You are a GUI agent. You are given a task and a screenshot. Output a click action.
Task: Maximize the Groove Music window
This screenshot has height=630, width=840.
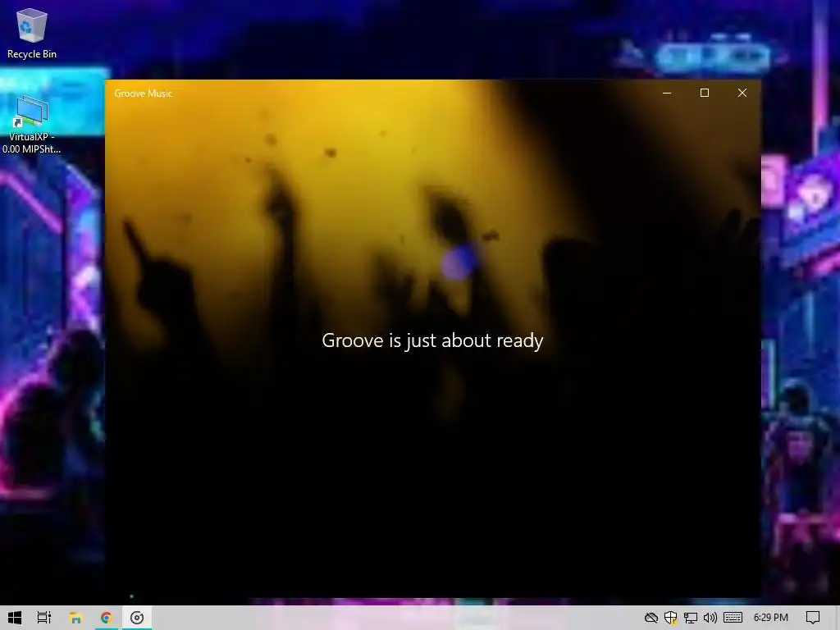pyautogui.click(x=705, y=93)
